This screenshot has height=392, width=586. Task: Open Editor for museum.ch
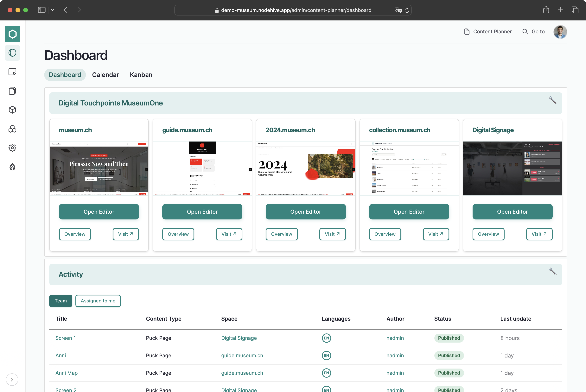coord(99,212)
